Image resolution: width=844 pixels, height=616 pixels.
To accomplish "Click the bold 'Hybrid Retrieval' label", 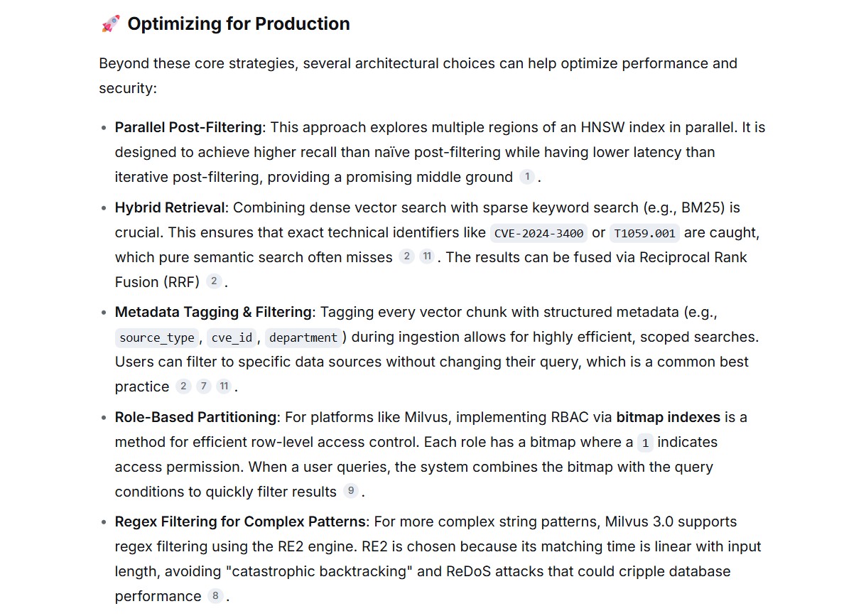I will (170, 208).
